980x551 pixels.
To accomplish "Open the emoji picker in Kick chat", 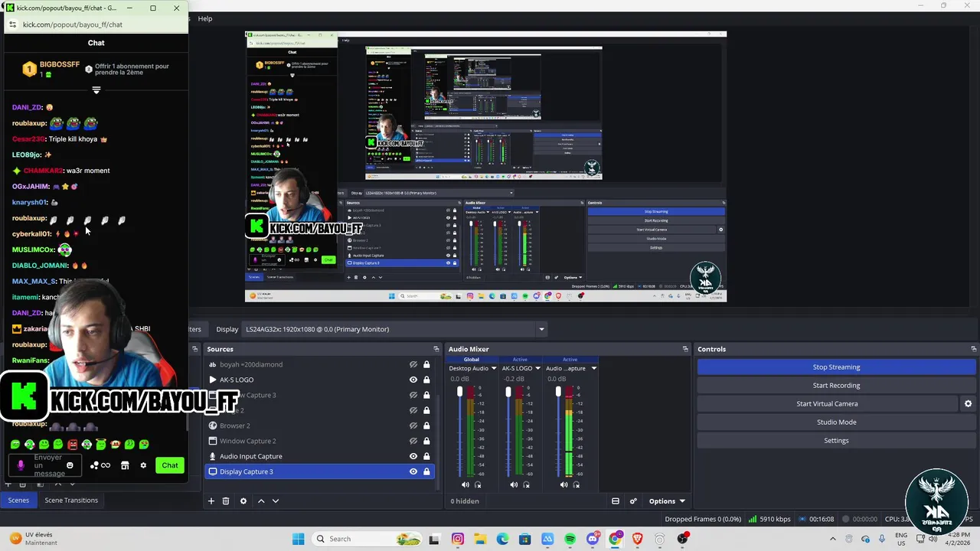I will pos(70,465).
